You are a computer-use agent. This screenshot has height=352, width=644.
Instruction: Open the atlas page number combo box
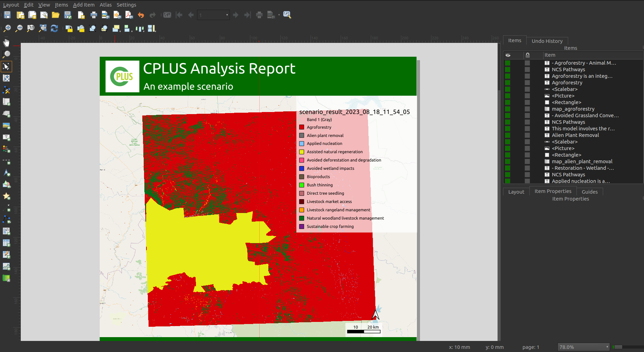pyautogui.click(x=213, y=15)
